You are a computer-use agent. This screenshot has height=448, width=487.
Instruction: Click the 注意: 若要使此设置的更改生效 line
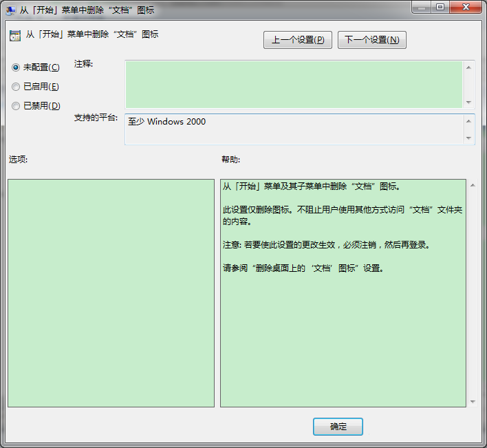coord(327,245)
